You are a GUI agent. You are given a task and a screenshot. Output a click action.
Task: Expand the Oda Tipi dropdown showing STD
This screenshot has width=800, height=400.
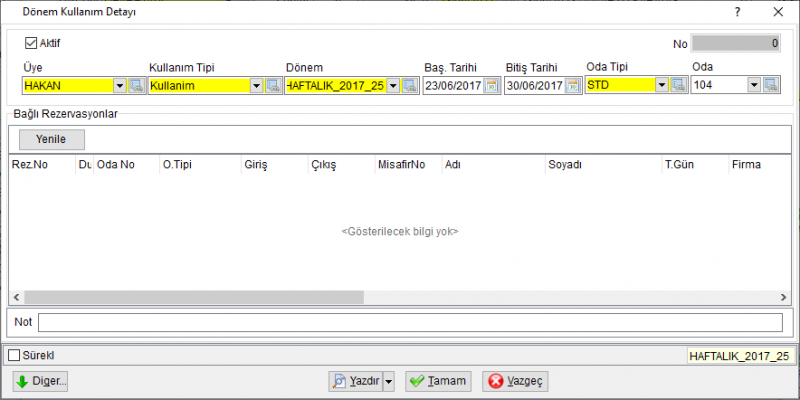pos(662,86)
